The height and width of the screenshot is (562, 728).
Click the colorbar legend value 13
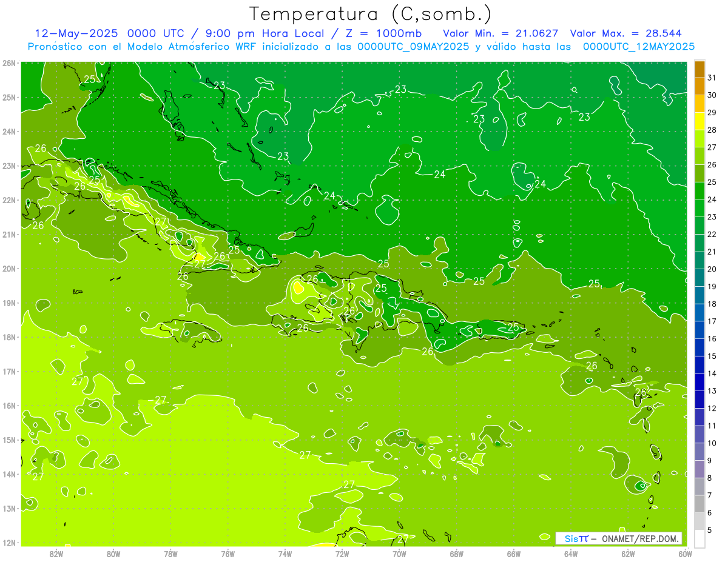point(712,390)
